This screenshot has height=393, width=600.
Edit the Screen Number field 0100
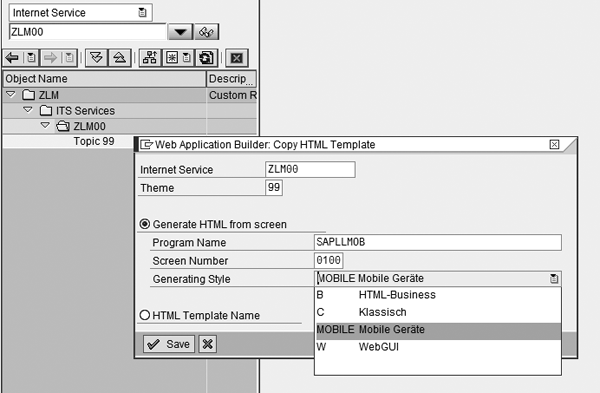tap(329, 261)
